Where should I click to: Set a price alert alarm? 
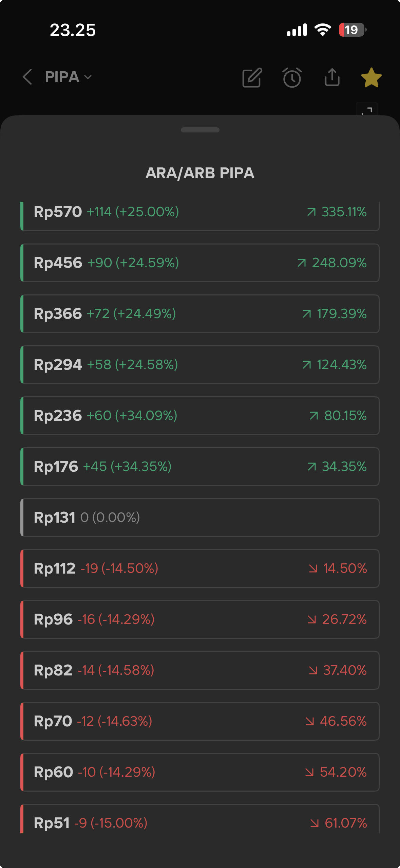[292, 77]
